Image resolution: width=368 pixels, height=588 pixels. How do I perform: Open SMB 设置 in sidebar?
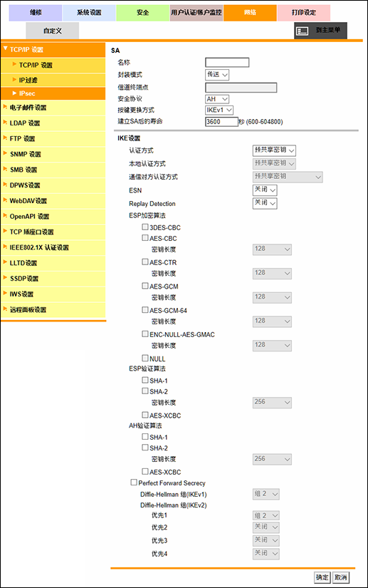[x=53, y=170]
